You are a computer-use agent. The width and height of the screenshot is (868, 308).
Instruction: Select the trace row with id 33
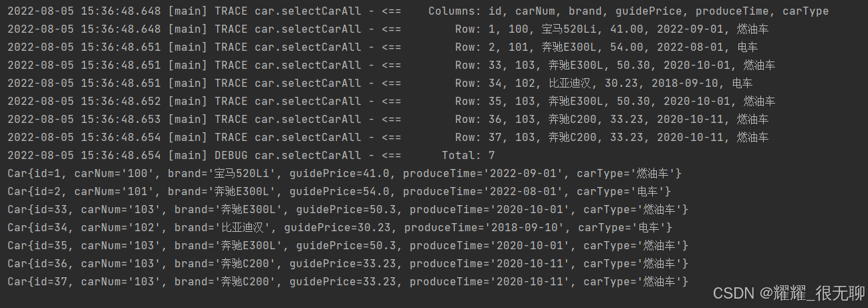pos(391,65)
